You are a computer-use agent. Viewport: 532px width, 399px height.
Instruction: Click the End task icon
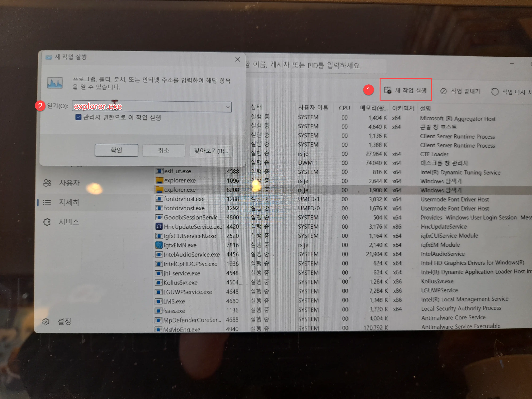[443, 91]
